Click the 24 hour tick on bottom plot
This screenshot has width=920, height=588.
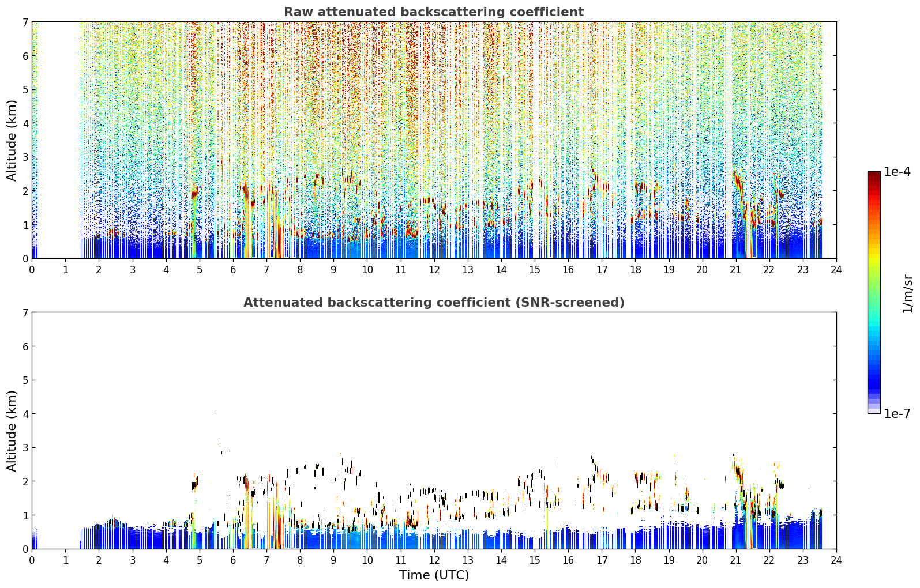pyautogui.click(x=836, y=560)
